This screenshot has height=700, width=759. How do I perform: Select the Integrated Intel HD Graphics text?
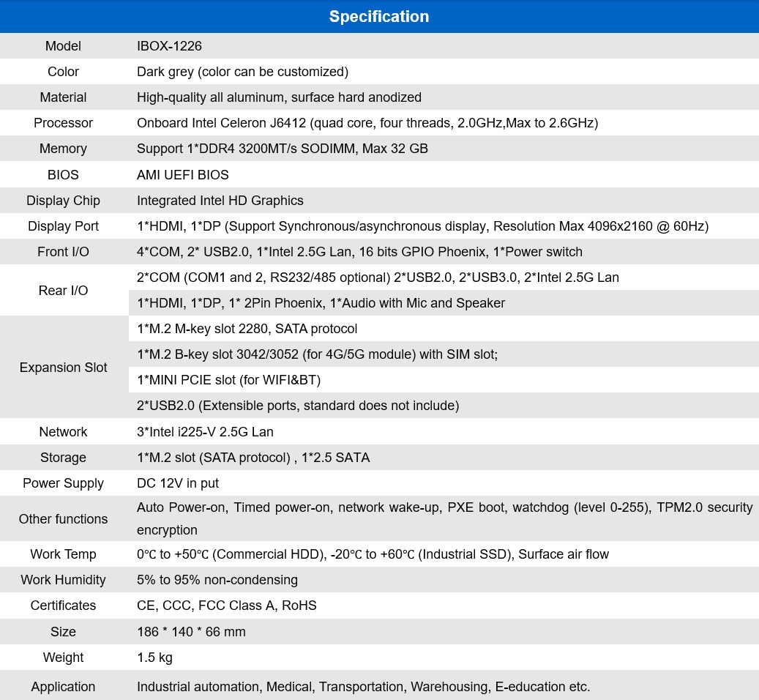(220, 201)
